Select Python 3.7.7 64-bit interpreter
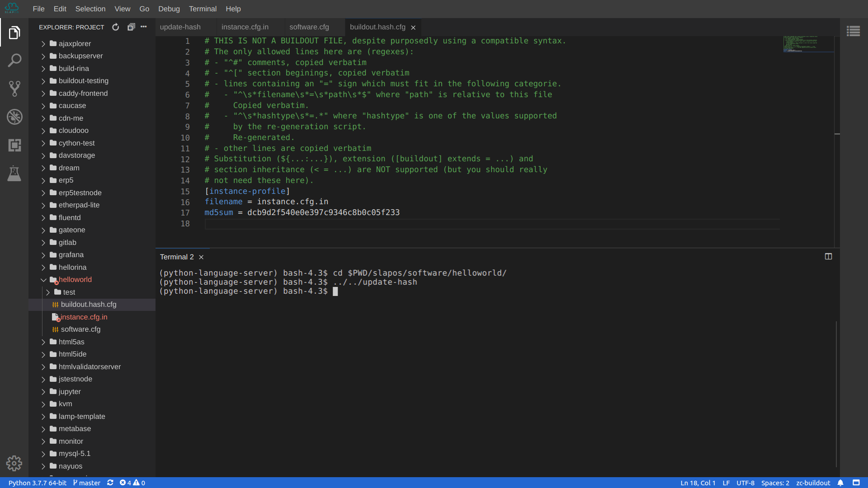868x488 pixels. tap(37, 483)
